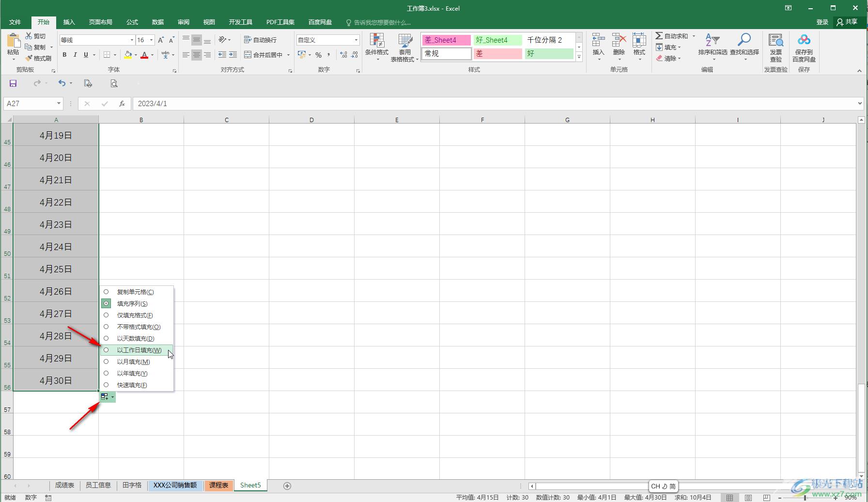Click the Merge and Center (合并后居中) button
The image size is (868, 502).
point(263,55)
